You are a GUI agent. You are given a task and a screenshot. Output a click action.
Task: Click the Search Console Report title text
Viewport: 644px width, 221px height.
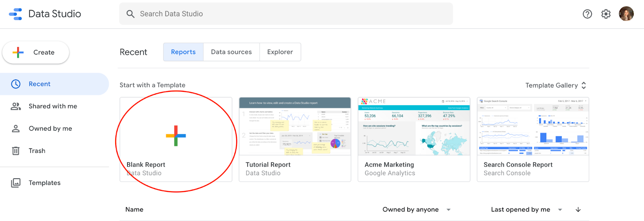518,165
